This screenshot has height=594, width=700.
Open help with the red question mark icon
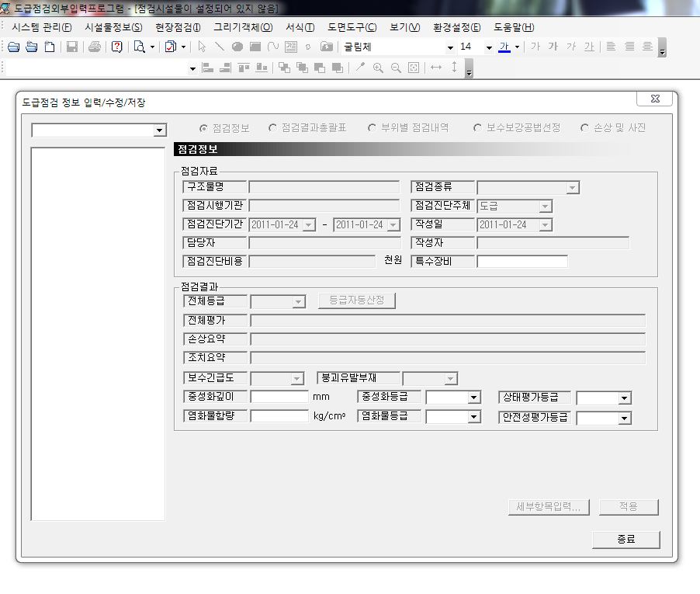[x=117, y=47]
